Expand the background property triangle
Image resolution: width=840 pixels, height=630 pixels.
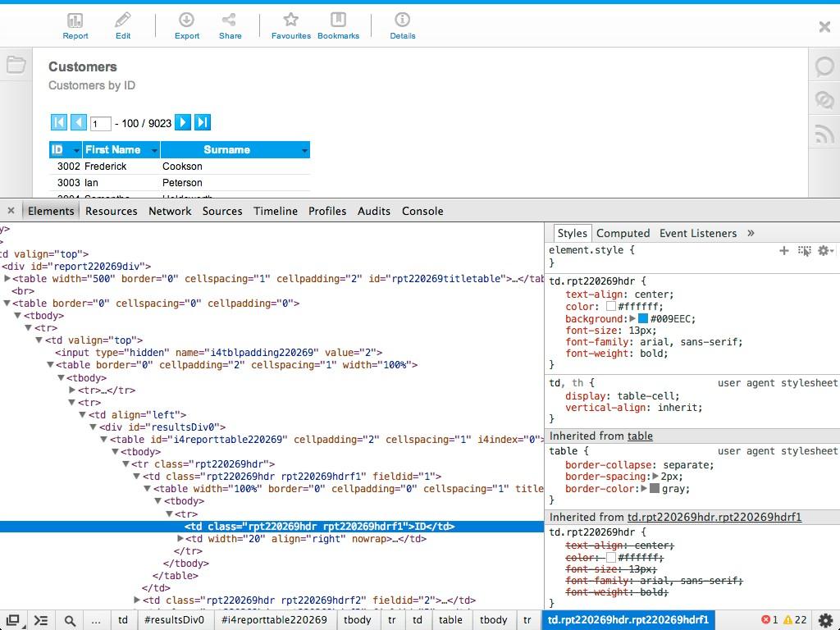632,318
